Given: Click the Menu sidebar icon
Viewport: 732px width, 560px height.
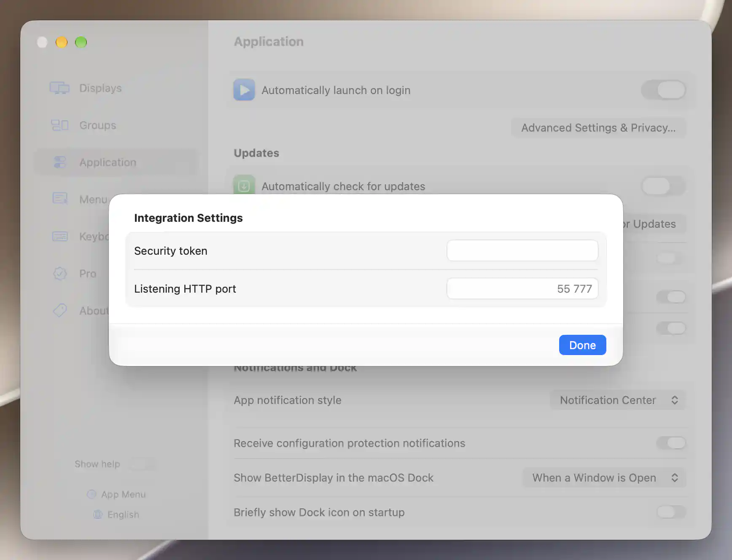Looking at the screenshot, I should [x=60, y=198].
